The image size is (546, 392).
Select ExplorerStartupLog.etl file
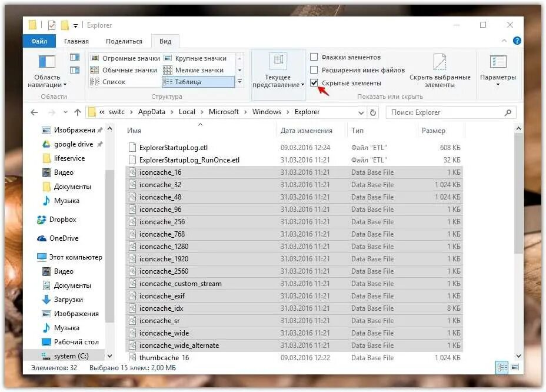[294, 147]
